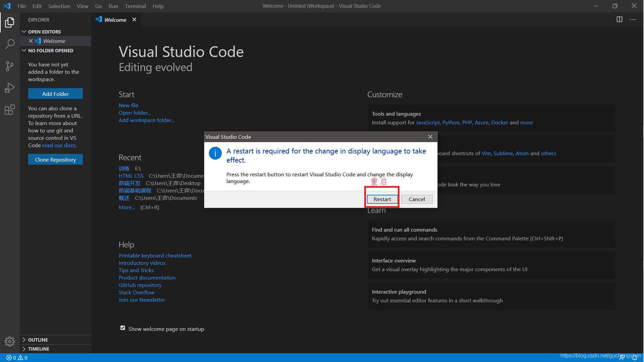The height and width of the screenshot is (362, 644).
Task: Open the Extensions view icon
Action: (10, 110)
